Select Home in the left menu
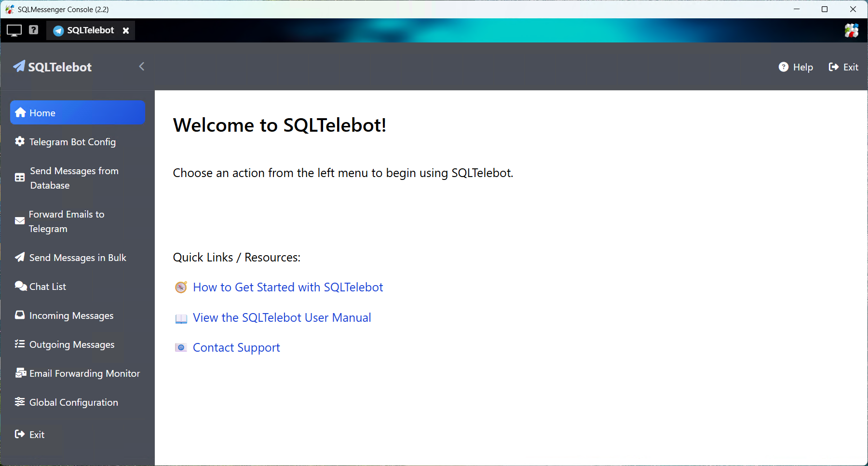The height and width of the screenshot is (466, 868). click(78, 113)
